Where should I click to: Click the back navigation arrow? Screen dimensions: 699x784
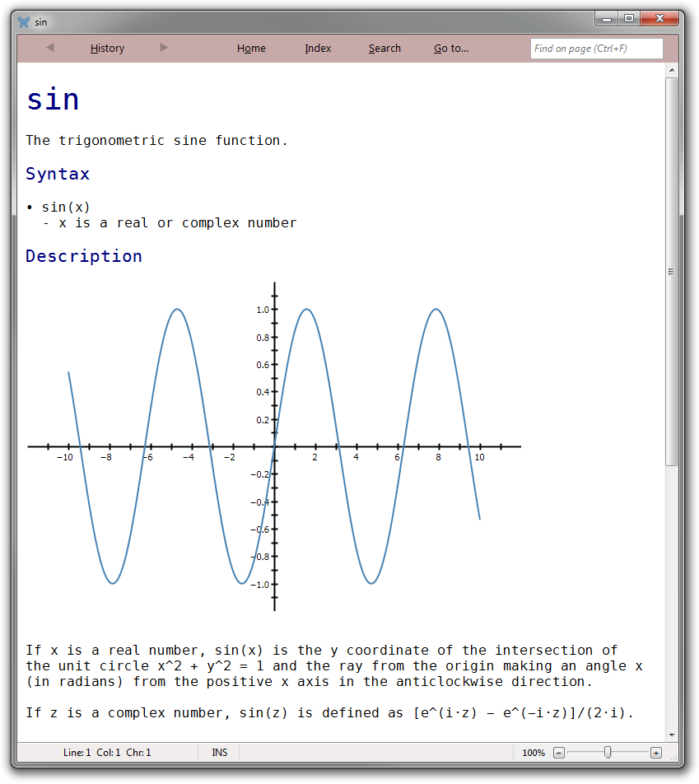[50, 48]
